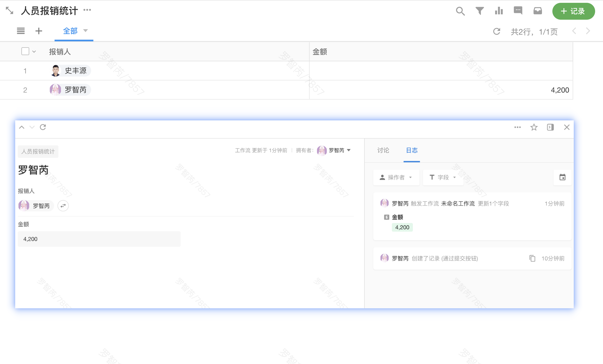The width and height of the screenshot is (603, 364).
Task: Open the bar chart statistics icon
Action: pyautogui.click(x=499, y=11)
